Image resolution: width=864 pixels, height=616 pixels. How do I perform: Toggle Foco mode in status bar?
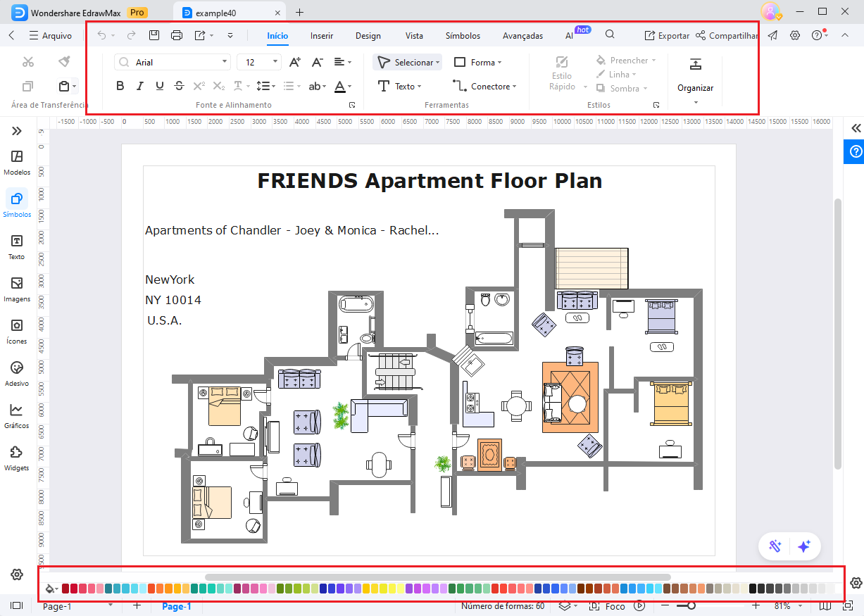click(608, 605)
